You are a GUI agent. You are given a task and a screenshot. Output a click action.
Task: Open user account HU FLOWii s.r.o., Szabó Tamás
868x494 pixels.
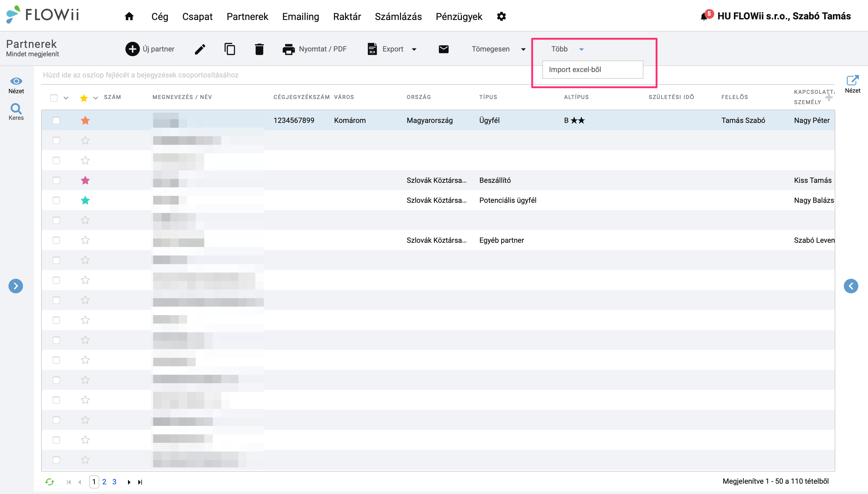pyautogui.click(x=784, y=16)
